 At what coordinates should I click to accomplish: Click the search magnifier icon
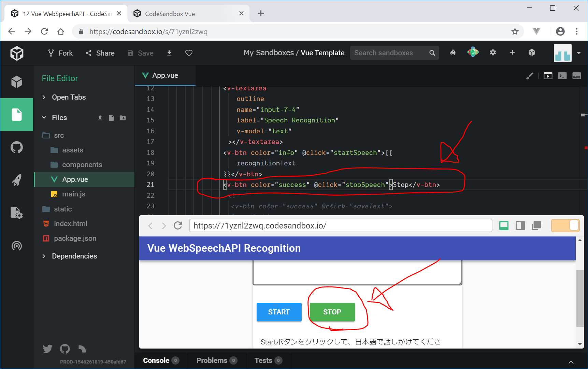point(432,53)
